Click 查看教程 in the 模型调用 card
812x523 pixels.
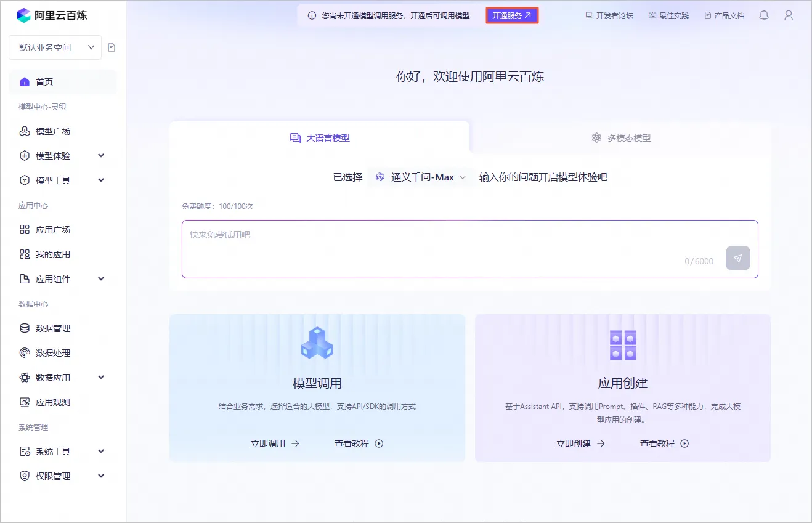(x=359, y=443)
